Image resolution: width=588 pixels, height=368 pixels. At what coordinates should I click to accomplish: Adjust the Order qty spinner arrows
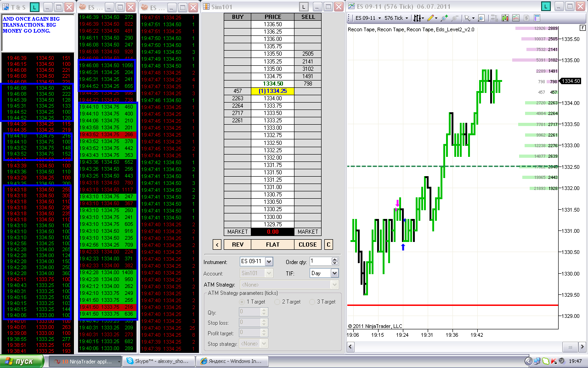point(335,261)
